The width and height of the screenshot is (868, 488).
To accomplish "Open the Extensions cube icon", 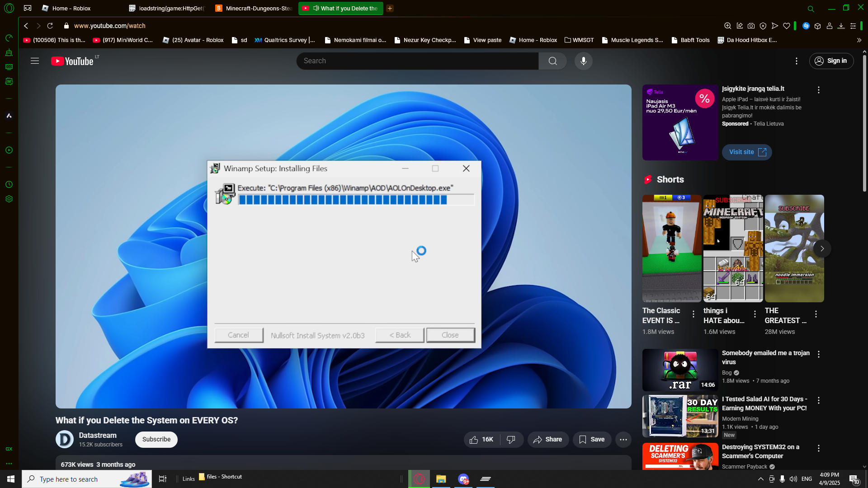I will (x=817, y=26).
